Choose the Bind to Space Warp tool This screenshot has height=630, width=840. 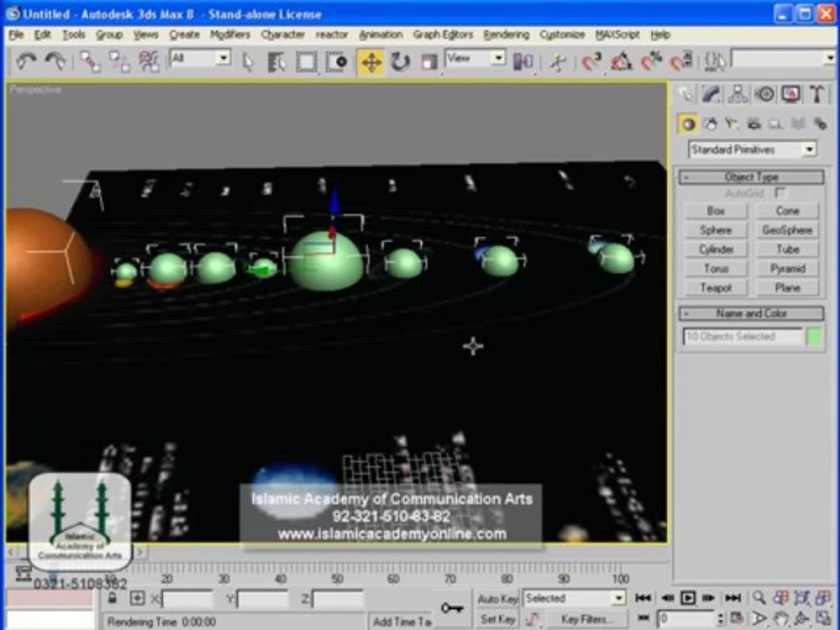149,61
